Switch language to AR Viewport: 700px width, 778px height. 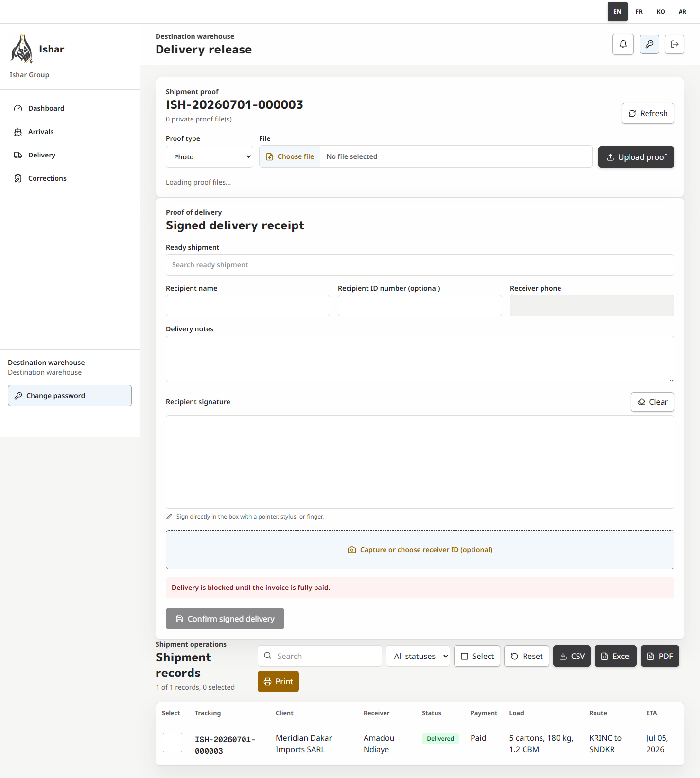(682, 12)
